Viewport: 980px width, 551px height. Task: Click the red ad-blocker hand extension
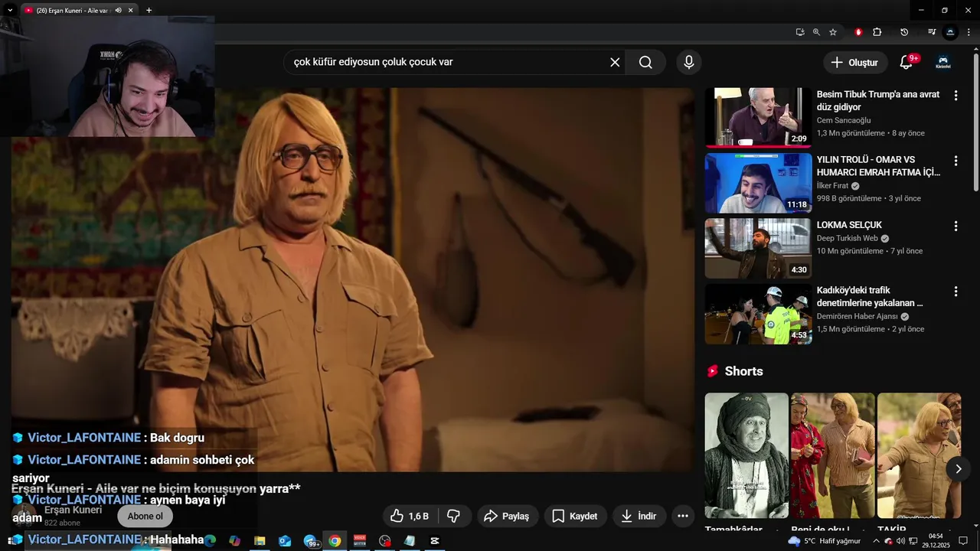pos(859,32)
